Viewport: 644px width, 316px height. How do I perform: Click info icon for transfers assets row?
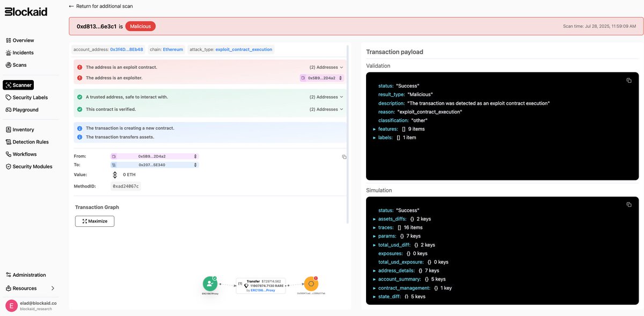coord(79,137)
